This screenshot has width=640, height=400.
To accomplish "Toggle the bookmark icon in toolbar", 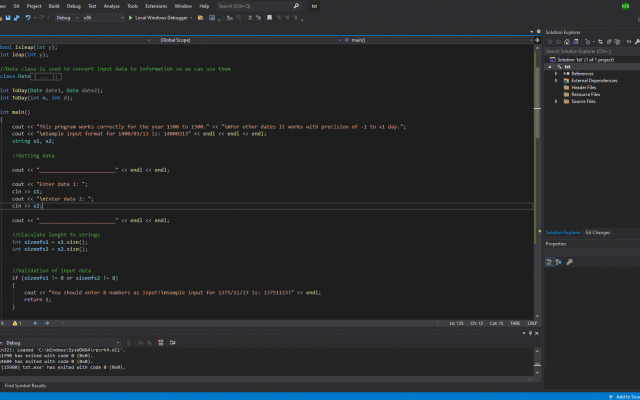I will [269, 18].
